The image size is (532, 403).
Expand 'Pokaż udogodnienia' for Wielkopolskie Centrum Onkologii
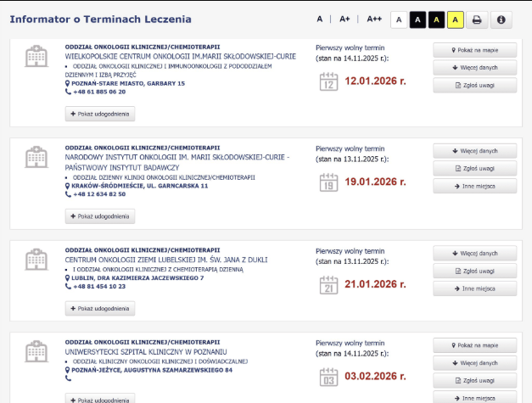[100, 114]
